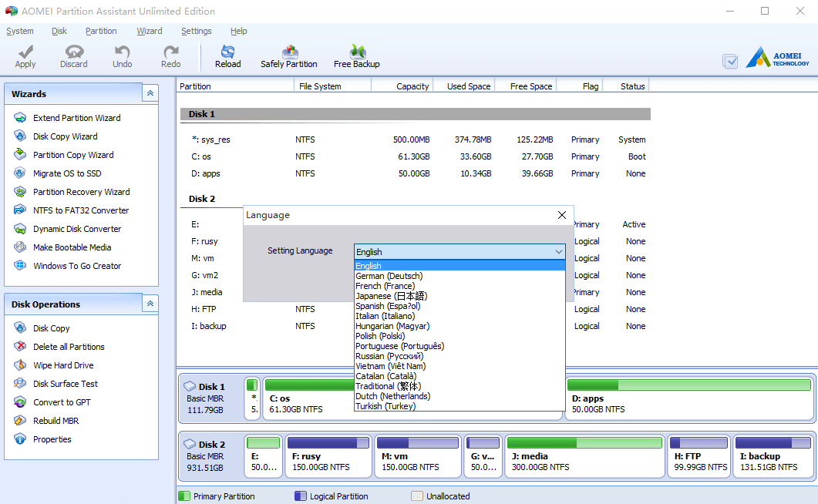Select H: FTP partition block in disk map
This screenshot has height=504, width=818.
[x=699, y=456]
